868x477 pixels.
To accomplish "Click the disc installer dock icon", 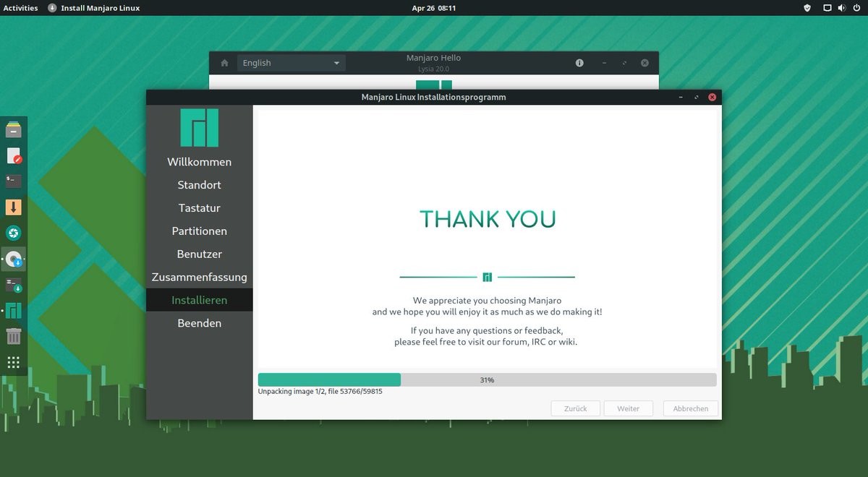I will pos(13,259).
